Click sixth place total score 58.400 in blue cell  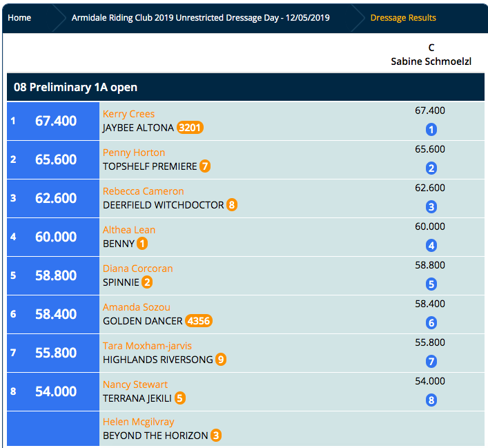point(56,314)
